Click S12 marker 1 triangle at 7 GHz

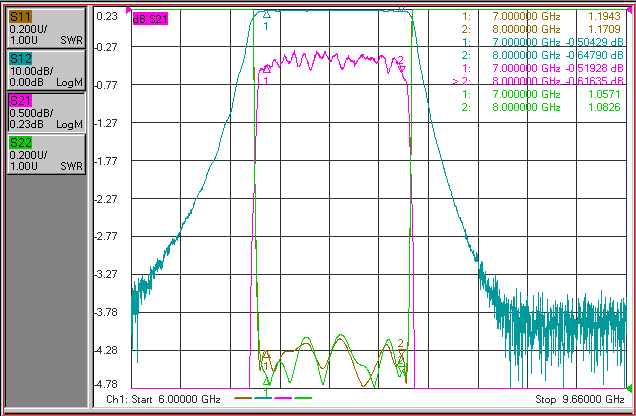click(266, 15)
